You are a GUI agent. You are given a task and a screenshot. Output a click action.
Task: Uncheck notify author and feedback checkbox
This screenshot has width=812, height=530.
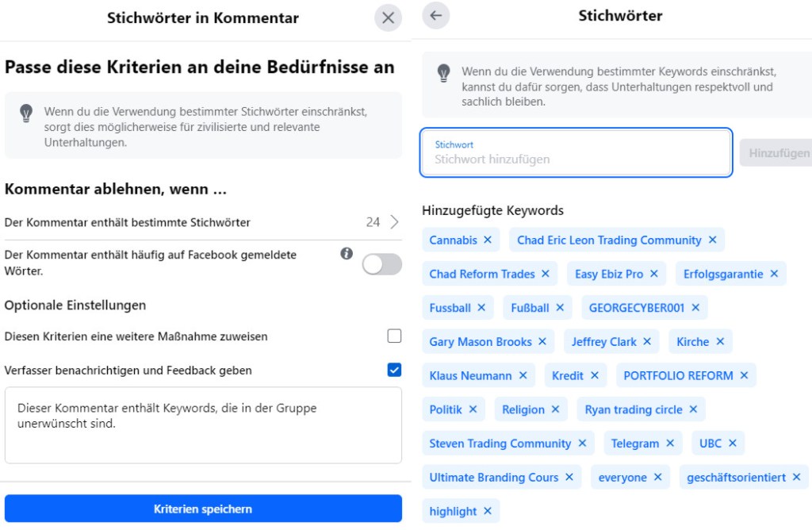pos(394,370)
